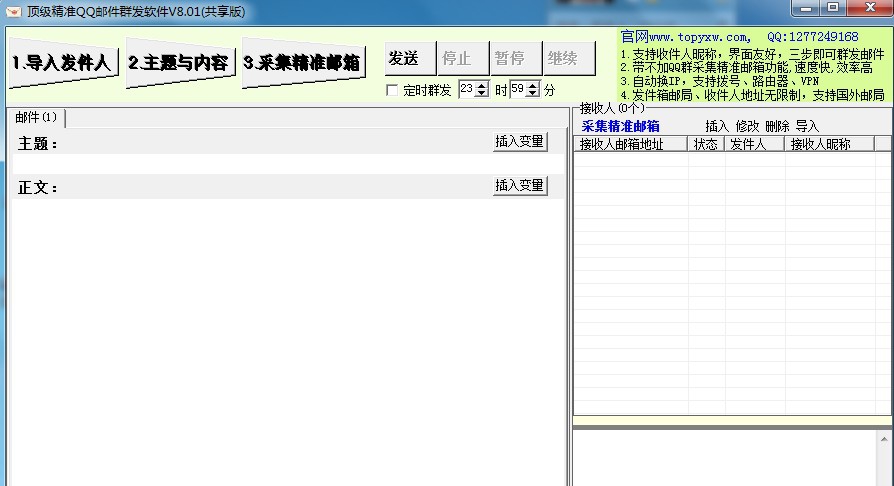Click the 停止 stop button
The width and height of the screenshot is (894, 486).
pos(463,58)
